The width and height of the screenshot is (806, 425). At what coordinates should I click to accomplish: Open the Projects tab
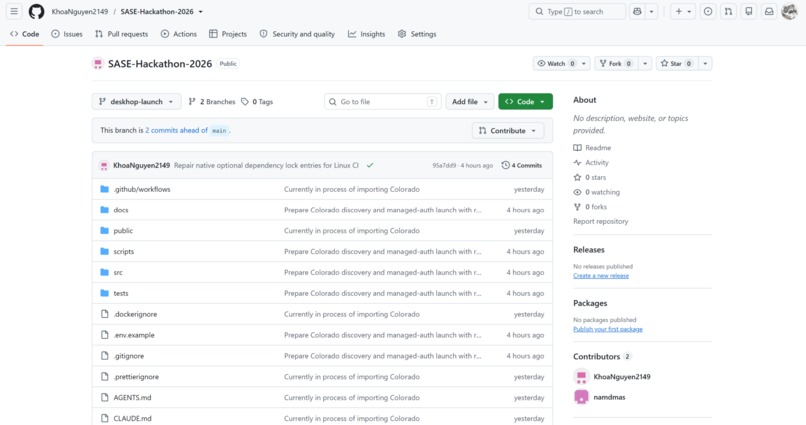[x=228, y=34]
